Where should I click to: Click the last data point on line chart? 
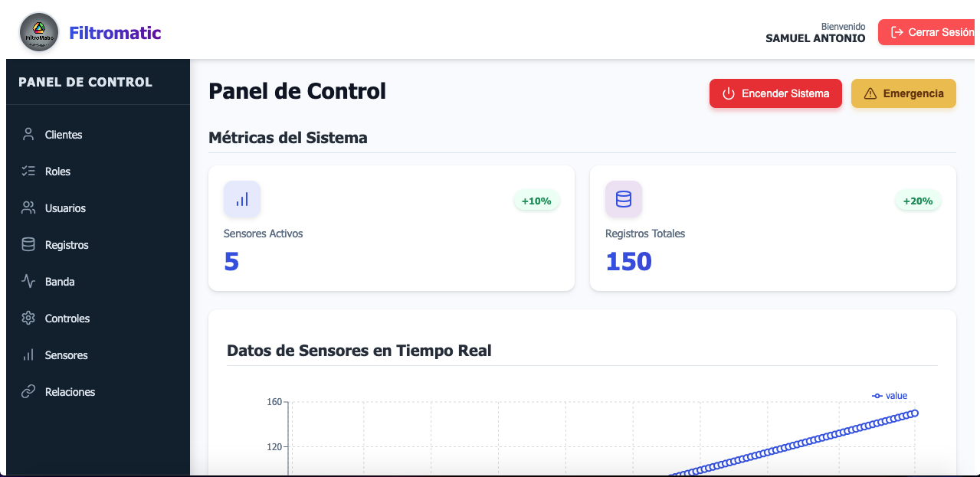(914, 413)
